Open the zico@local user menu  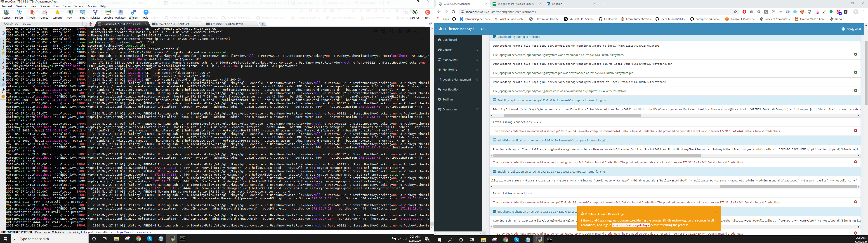[x=851, y=29]
